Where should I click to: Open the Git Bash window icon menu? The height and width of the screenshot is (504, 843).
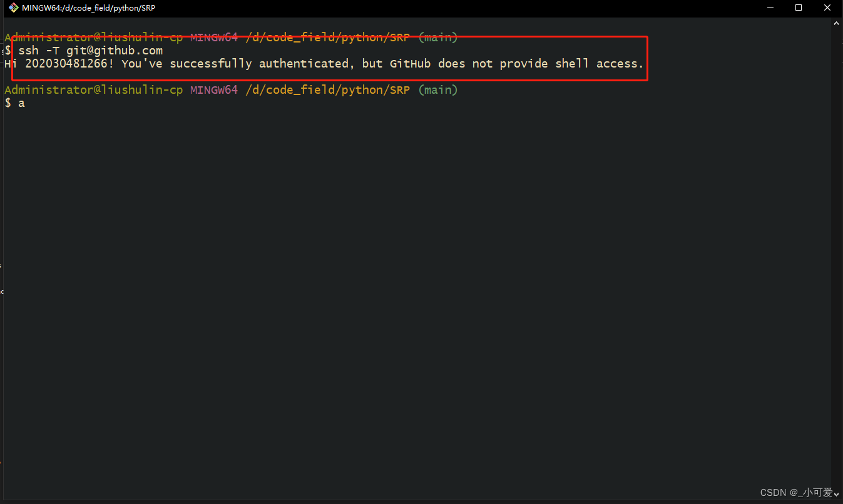tap(13, 8)
